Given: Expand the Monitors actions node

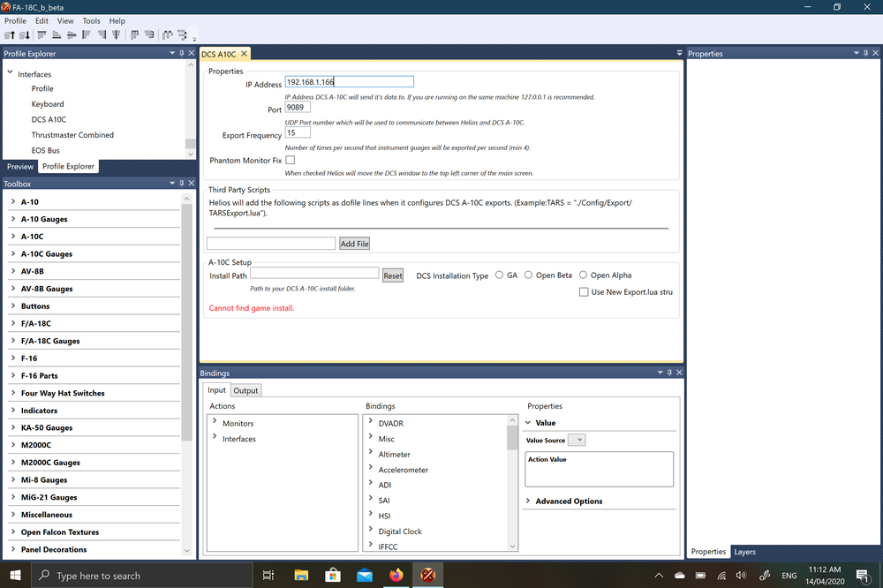Looking at the screenshot, I should (x=215, y=421).
